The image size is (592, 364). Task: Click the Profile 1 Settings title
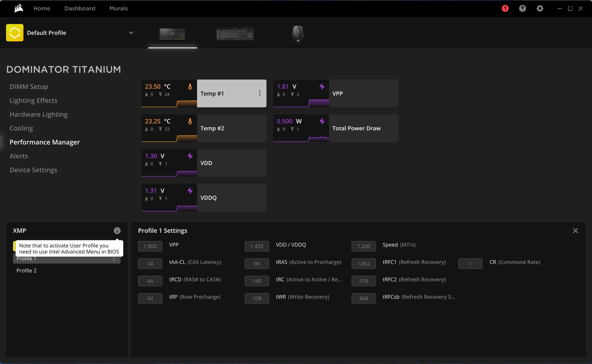click(163, 231)
